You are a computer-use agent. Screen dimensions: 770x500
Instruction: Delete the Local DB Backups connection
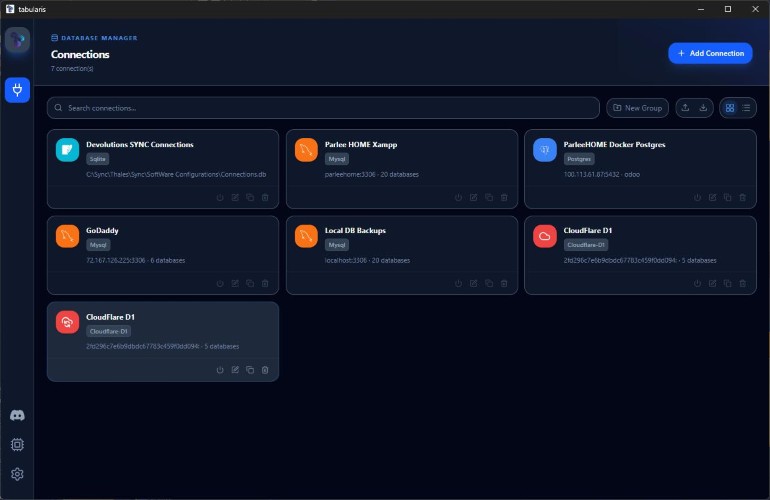[504, 283]
